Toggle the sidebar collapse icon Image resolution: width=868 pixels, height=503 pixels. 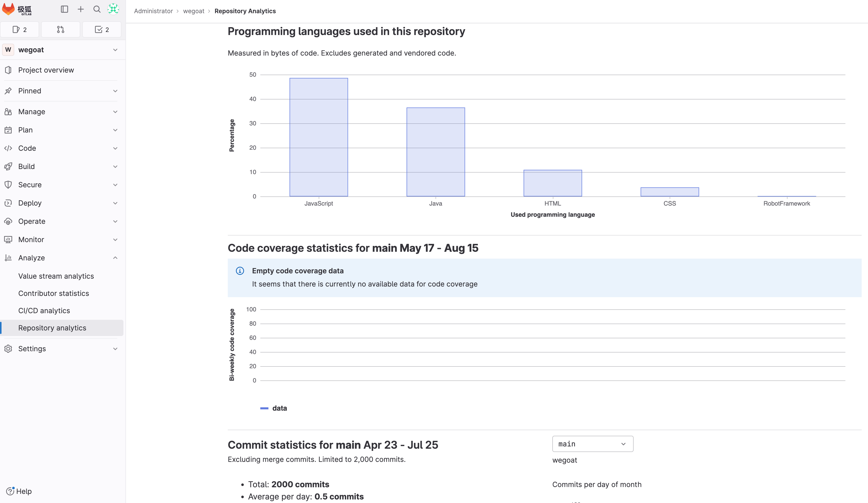click(65, 9)
